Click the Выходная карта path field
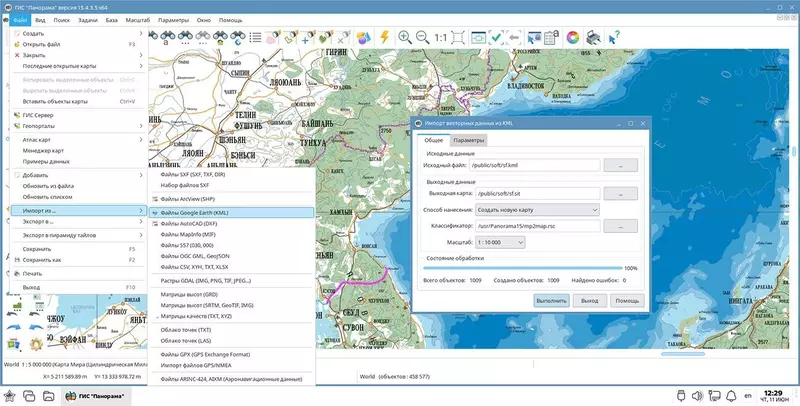The image size is (800, 406). [537, 194]
